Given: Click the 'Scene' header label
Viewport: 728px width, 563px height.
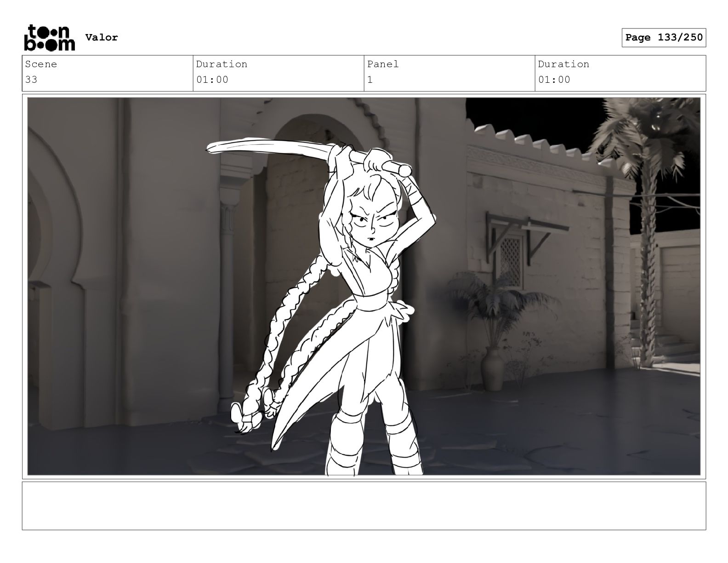Looking at the screenshot, I should pyautogui.click(x=41, y=64).
